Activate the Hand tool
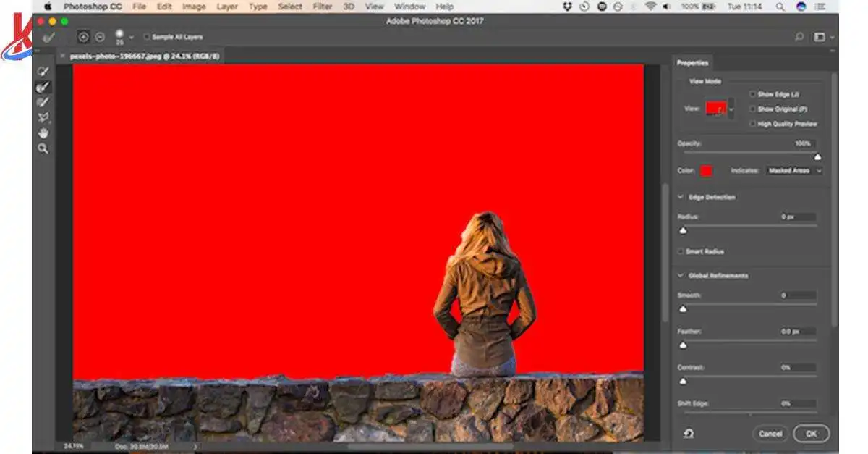 [x=43, y=133]
